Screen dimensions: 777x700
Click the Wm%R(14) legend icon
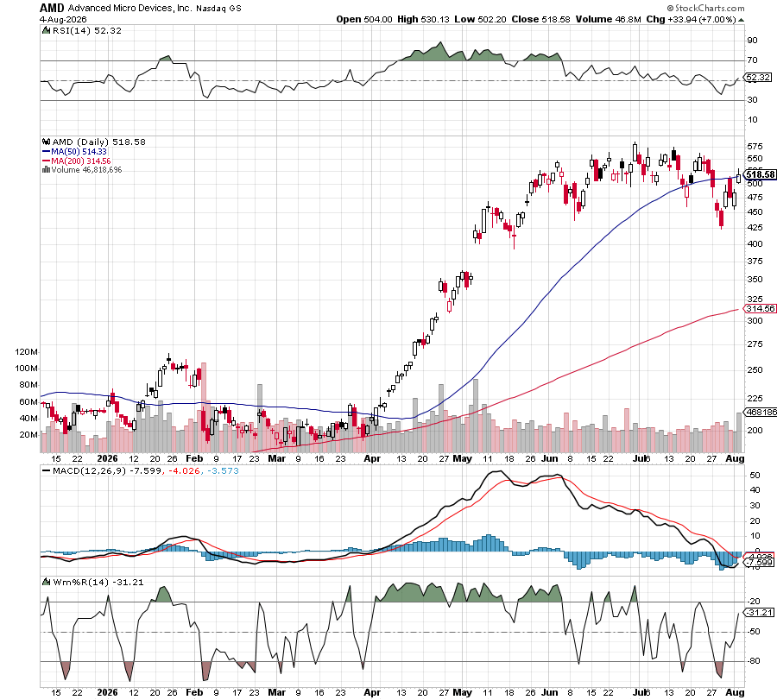[x=47, y=582]
